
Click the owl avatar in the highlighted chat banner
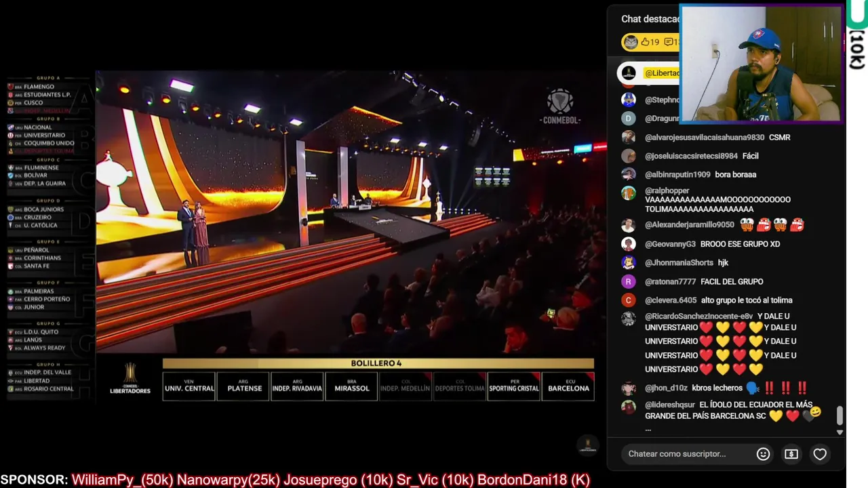click(631, 42)
